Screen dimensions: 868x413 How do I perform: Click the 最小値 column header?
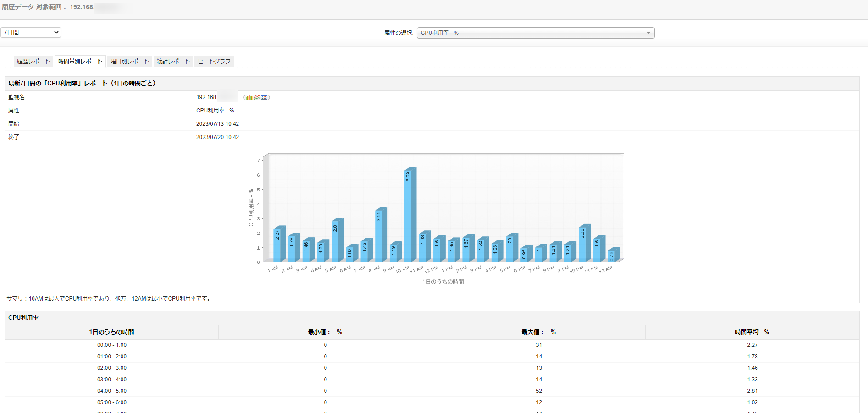pyautogui.click(x=325, y=332)
